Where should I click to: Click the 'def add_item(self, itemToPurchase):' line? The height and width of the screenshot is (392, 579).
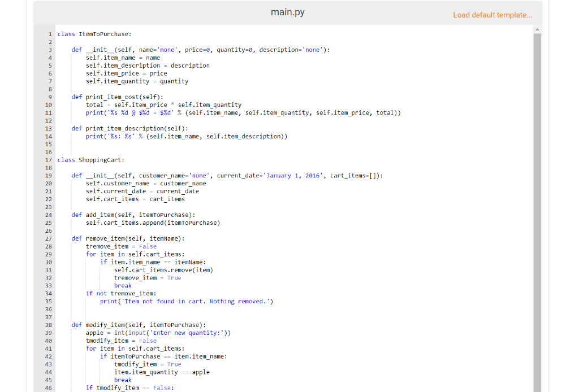133,215
